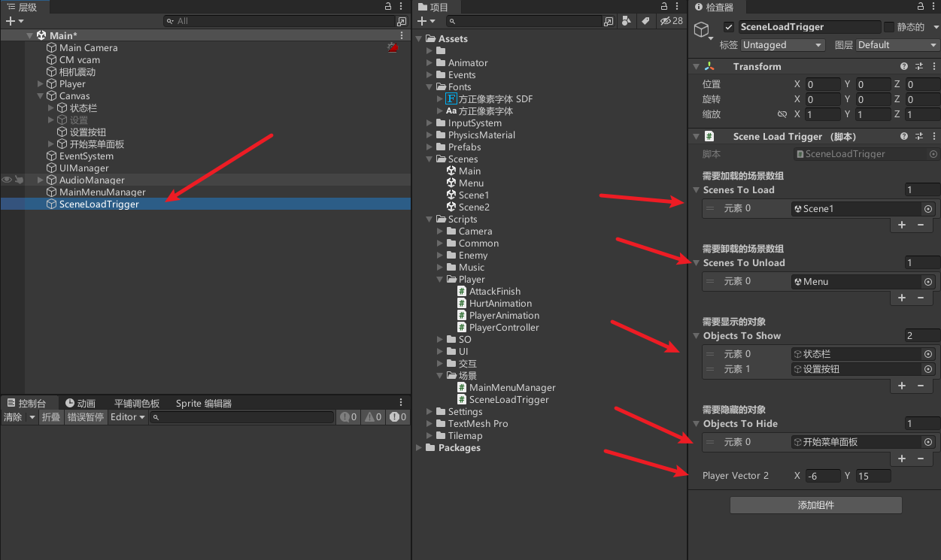This screenshot has height=560, width=941.
Task: Click the lock icon in the Inspector header
Action: [x=921, y=8]
